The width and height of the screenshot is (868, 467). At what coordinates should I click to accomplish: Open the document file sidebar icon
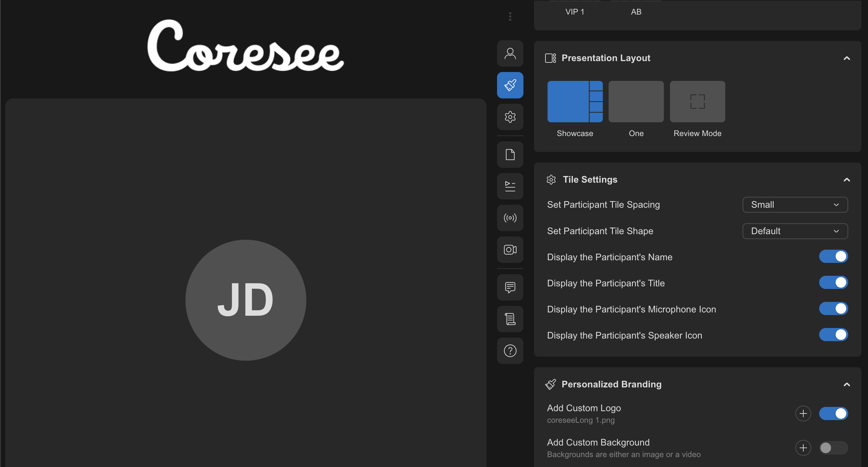(510, 155)
